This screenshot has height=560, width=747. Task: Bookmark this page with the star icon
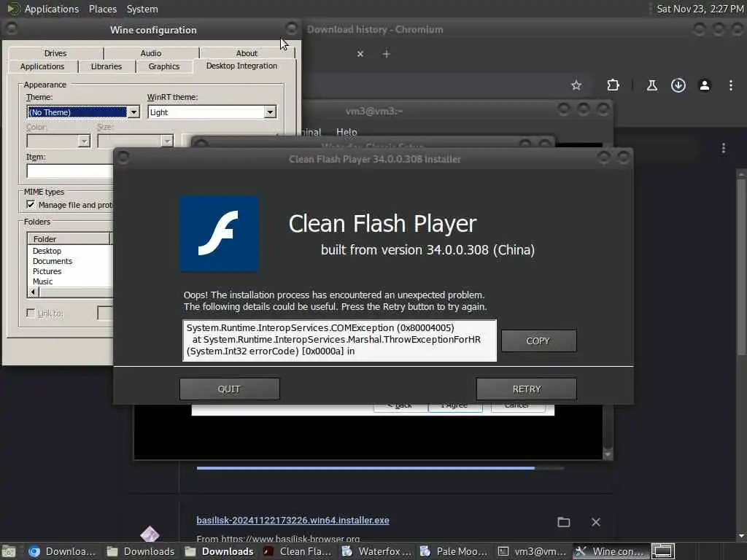click(x=576, y=85)
